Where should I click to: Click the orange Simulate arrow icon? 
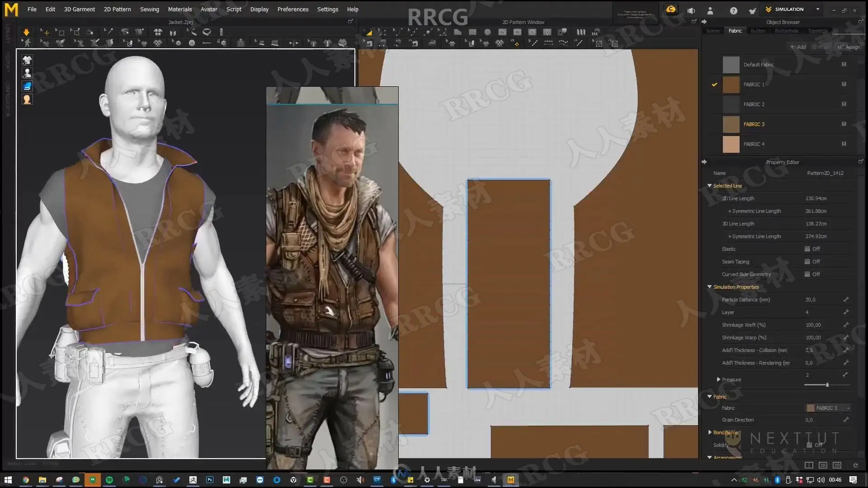pyautogui.click(x=26, y=32)
